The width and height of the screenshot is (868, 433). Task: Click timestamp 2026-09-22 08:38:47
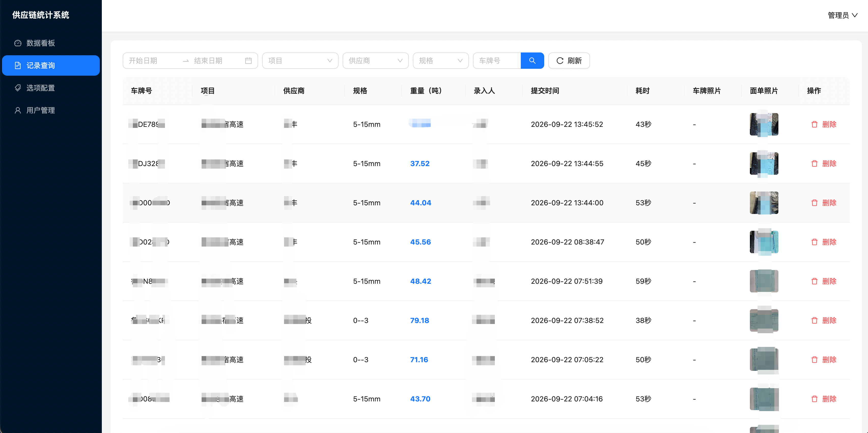tap(567, 242)
